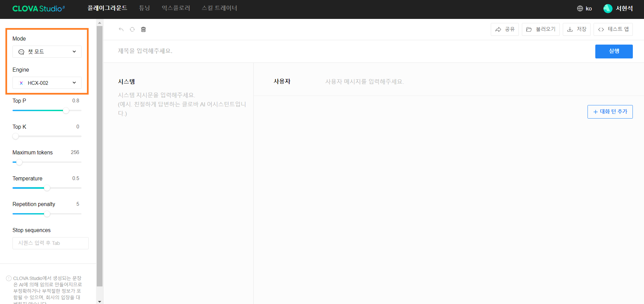Viewport: 644px width, 304px height.
Task: Go to the 스킬 트레이너 tab
Action: click(x=219, y=8)
